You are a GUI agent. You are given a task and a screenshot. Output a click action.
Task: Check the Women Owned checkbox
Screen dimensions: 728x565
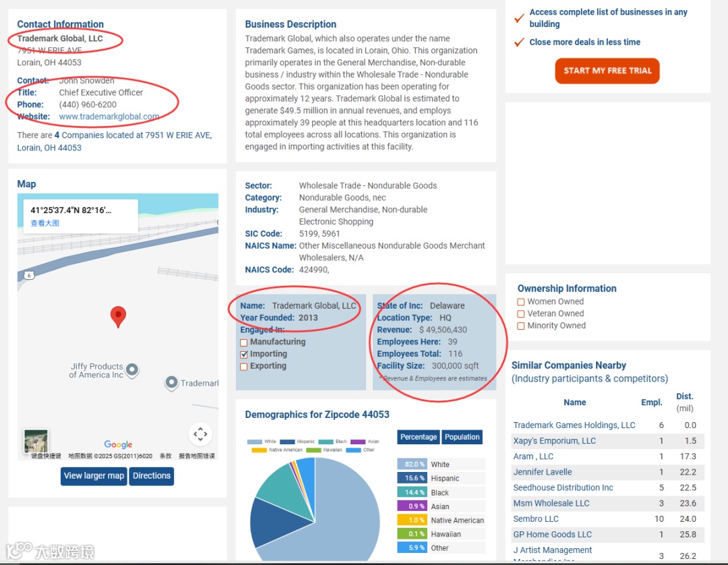[x=521, y=302]
